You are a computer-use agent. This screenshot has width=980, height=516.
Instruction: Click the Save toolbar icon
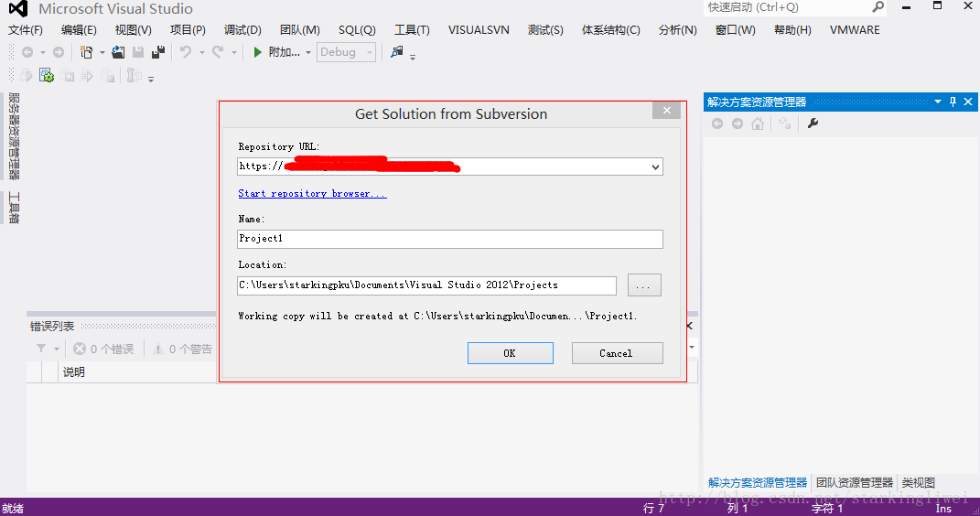click(138, 52)
